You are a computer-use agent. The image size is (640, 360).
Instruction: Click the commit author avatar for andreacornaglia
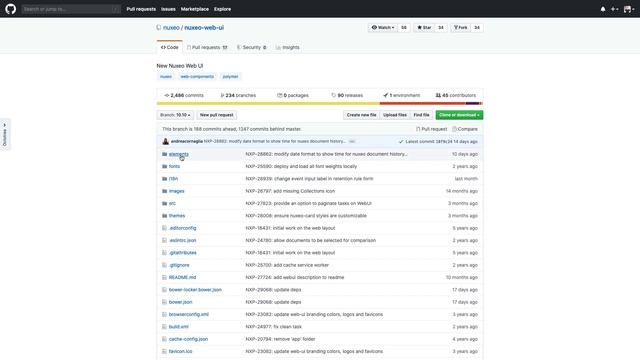[165, 141]
